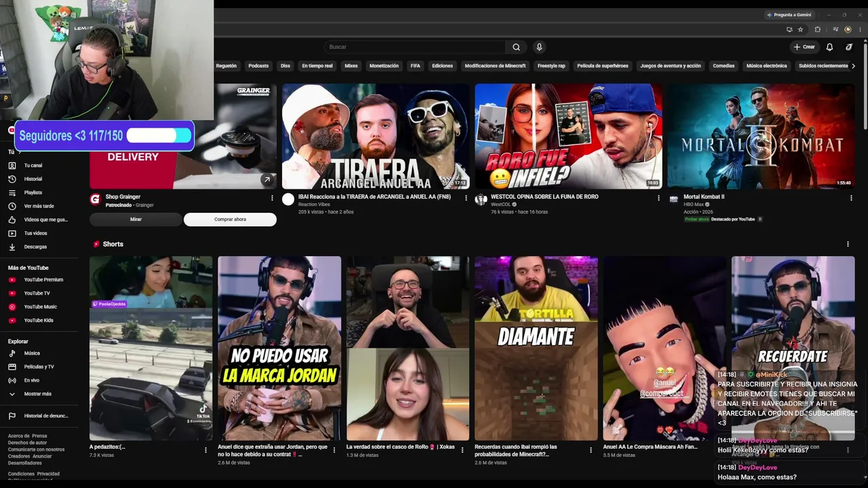The width and height of the screenshot is (868, 488).
Task: Open the TIRAERA Arcangel Anuel AA thumbnail
Action: [375, 136]
